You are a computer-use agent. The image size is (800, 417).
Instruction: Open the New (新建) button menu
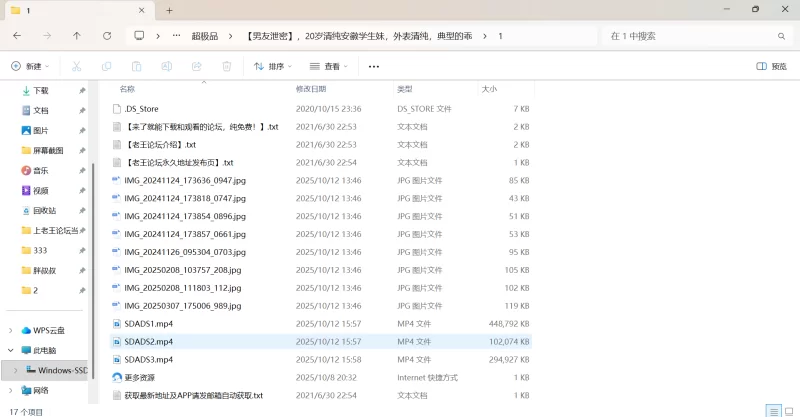tap(33, 66)
